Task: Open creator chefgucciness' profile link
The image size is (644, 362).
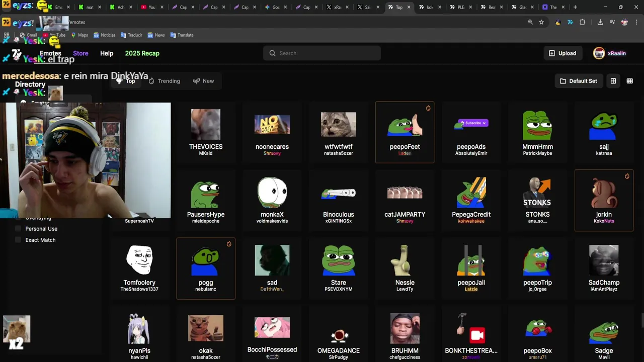Action: click(405, 357)
